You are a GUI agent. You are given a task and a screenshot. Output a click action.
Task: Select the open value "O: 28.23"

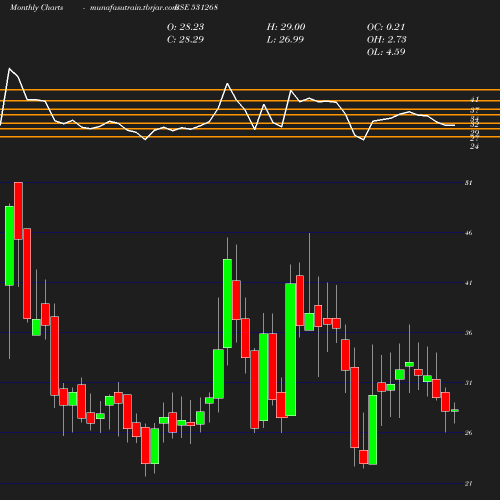tap(185, 27)
